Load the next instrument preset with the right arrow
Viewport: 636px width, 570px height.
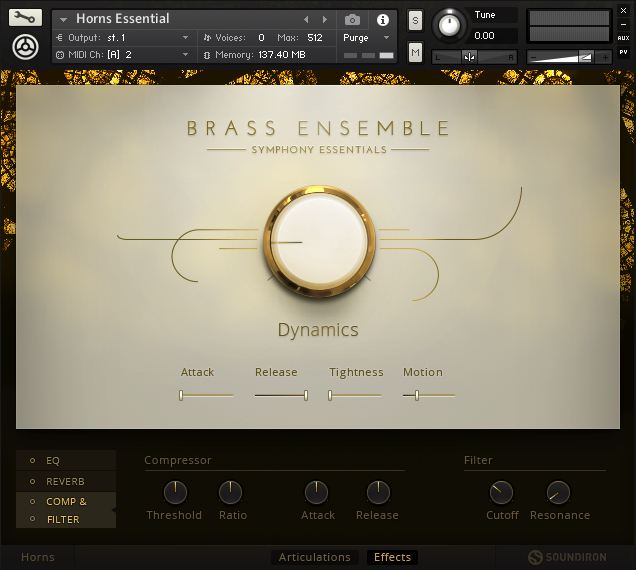tap(324, 19)
